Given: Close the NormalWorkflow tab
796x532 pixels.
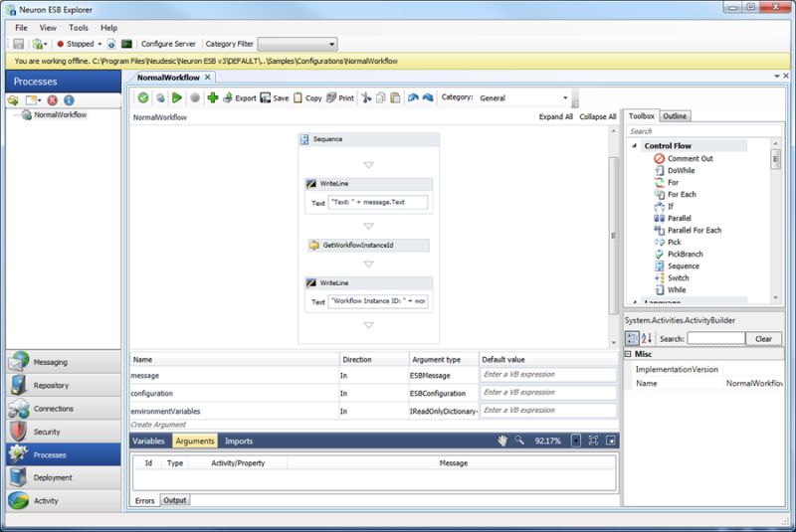Looking at the screenshot, I should coord(208,78).
